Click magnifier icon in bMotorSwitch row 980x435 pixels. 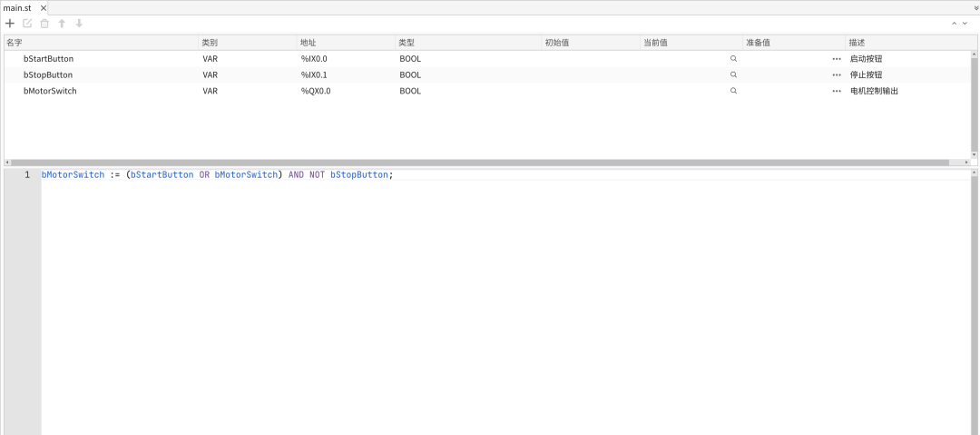[734, 91]
